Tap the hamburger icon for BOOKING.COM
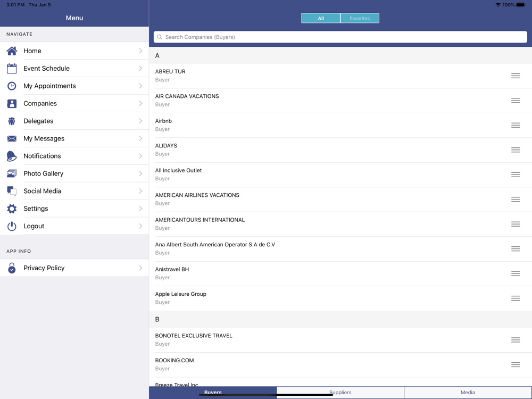The image size is (532, 399). (516, 364)
